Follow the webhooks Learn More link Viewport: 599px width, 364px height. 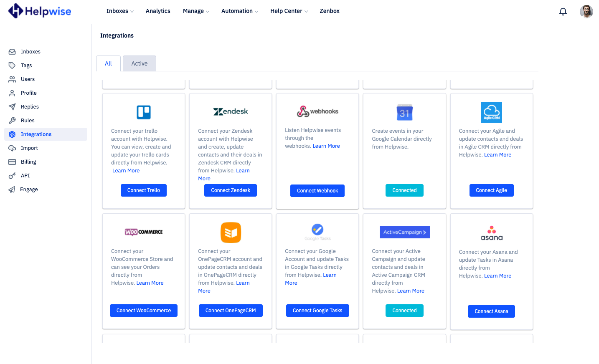326,146
